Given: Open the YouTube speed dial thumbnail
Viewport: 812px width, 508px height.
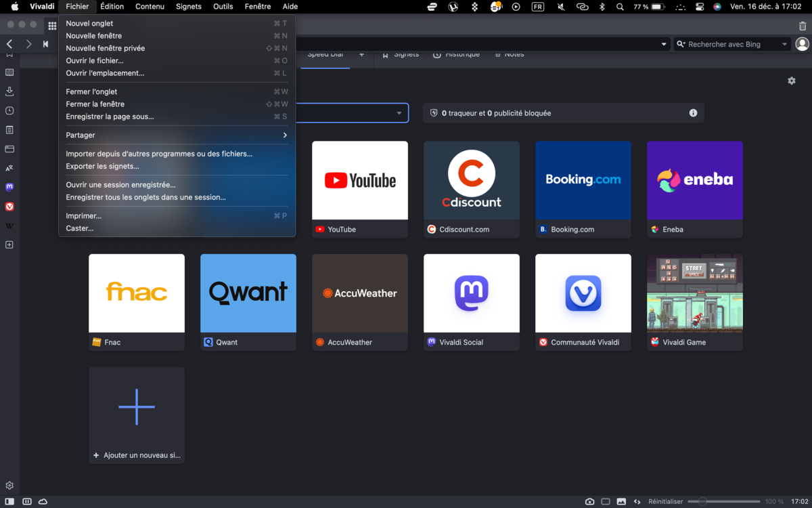Looking at the screenshot, I should [360, 180].
